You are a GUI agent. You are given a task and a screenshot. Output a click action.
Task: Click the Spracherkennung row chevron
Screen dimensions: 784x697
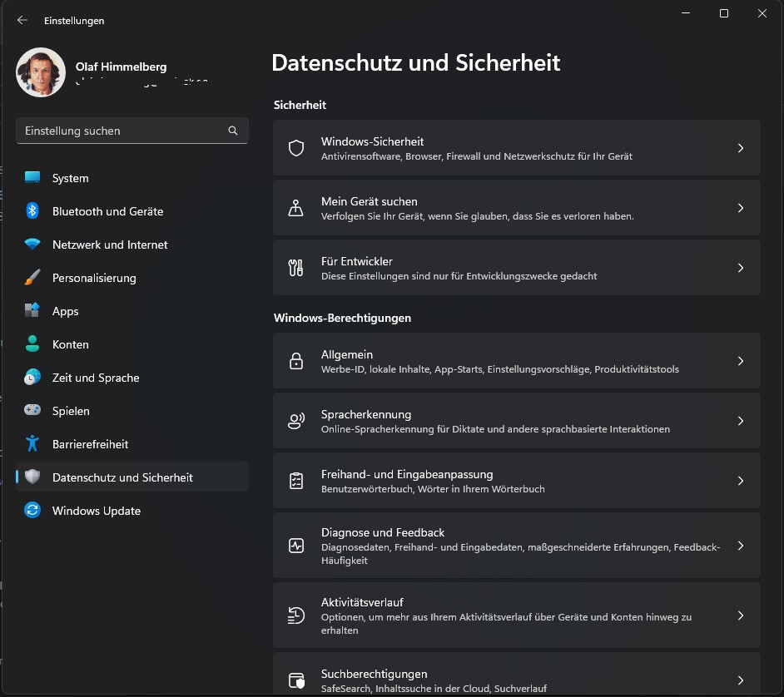[x=741, y=421]
